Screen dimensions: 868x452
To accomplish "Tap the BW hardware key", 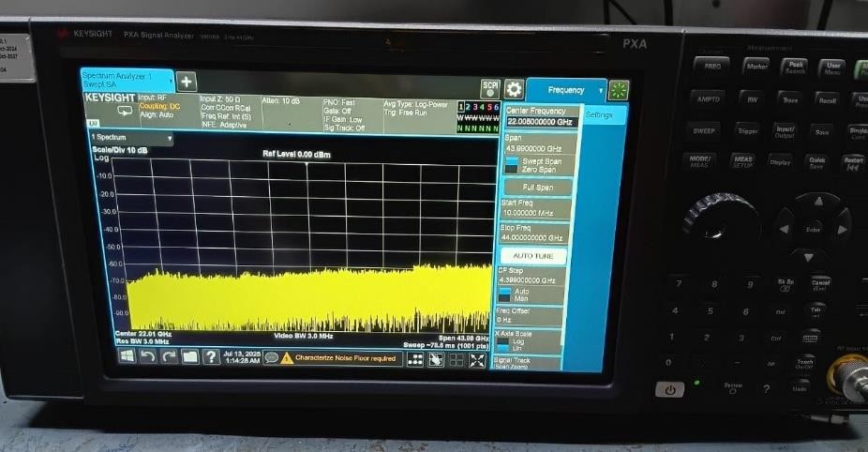I will point(753,100).
